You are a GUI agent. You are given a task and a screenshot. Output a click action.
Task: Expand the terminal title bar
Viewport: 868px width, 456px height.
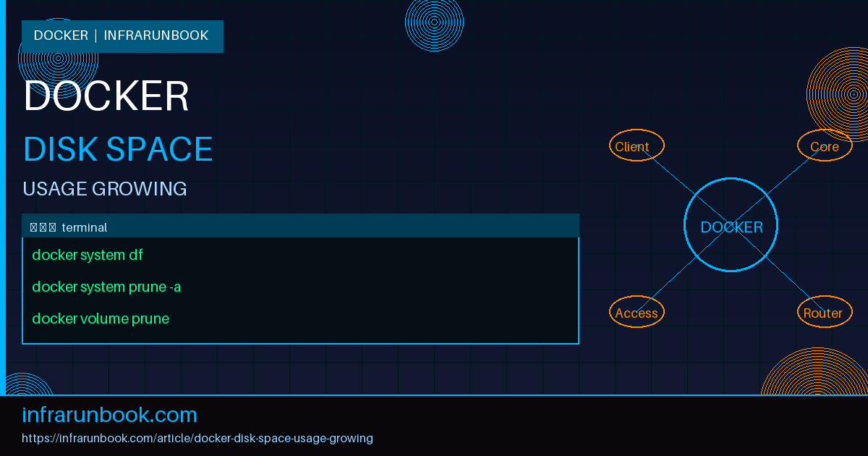pyautogui.click(x=301, y=225)
